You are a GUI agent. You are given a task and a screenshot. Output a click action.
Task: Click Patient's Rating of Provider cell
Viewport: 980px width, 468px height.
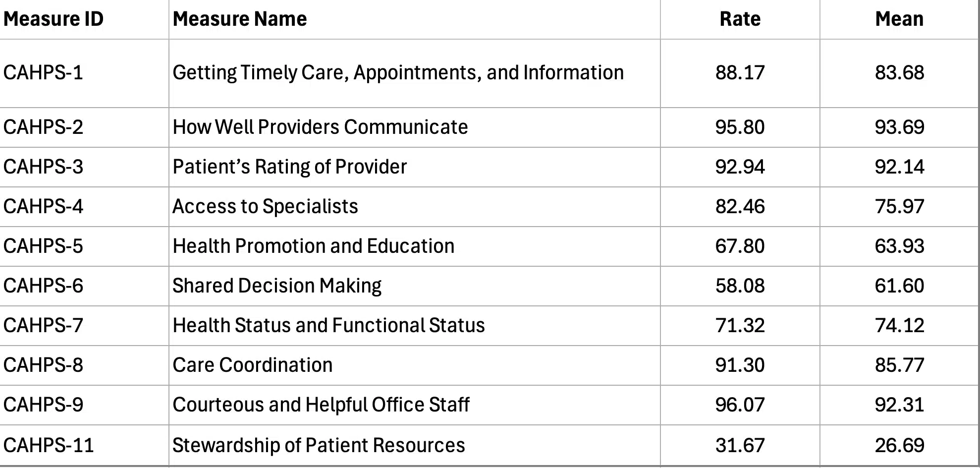[x=414, y=167]
